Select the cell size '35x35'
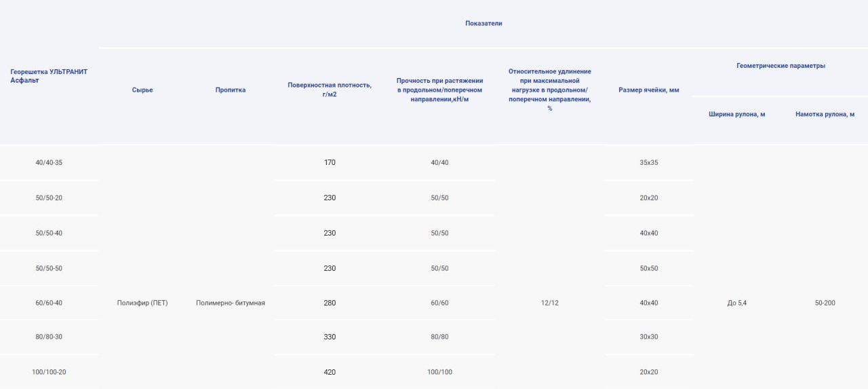The height and width of the screenshot is (389, 868). pyautogui.click(x=649, y=162)
